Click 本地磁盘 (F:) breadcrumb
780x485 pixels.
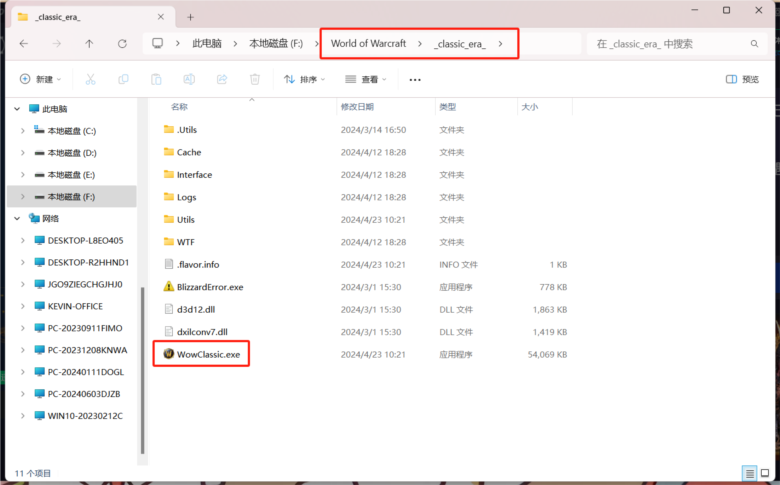click(276, 44)
